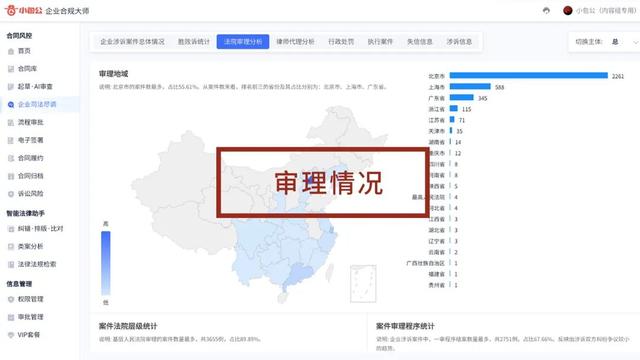Click the 天津市 label in bar chart
The image size is (640, 360).
(436, 131)
